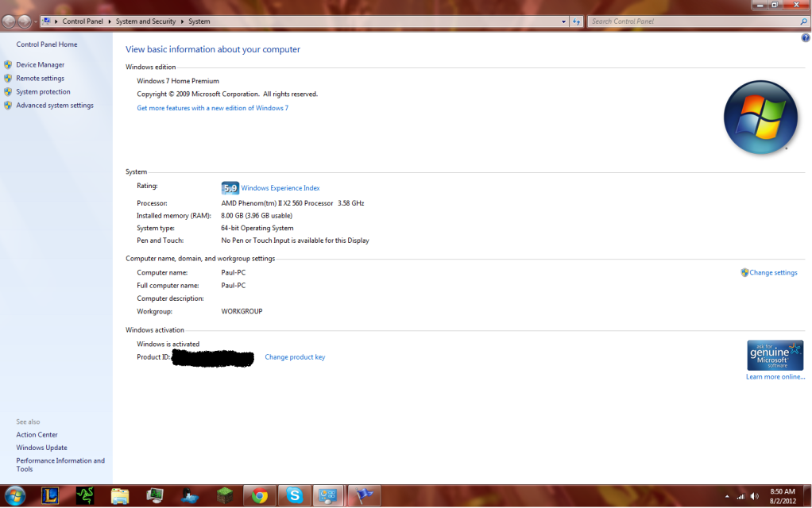Expand the arrow after System and Security
812x508 pixels.
(x=182, y=21)
